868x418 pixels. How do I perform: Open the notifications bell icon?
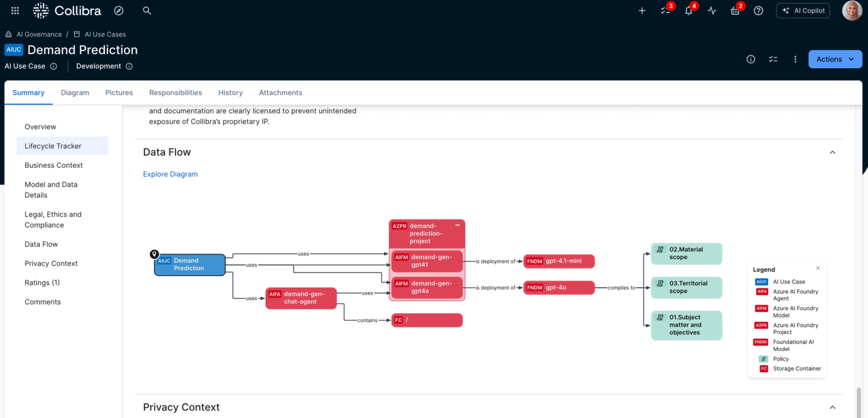tap(688, 10)
